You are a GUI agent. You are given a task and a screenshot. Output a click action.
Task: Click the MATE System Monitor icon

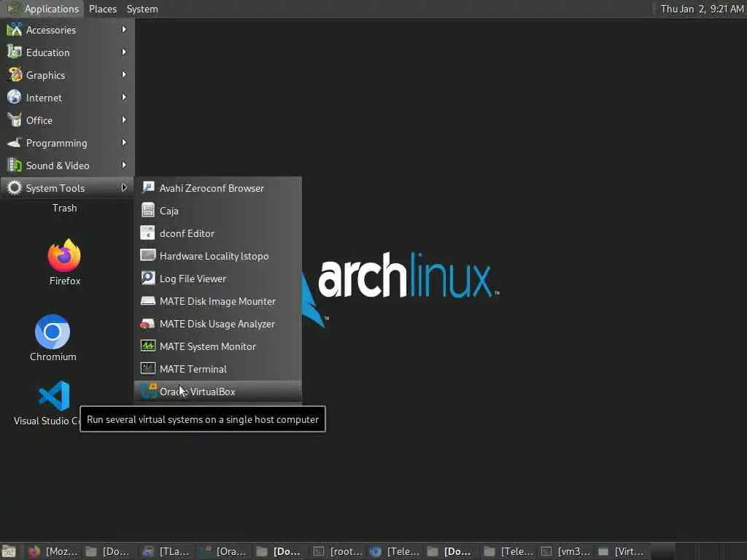pos(147,346)
